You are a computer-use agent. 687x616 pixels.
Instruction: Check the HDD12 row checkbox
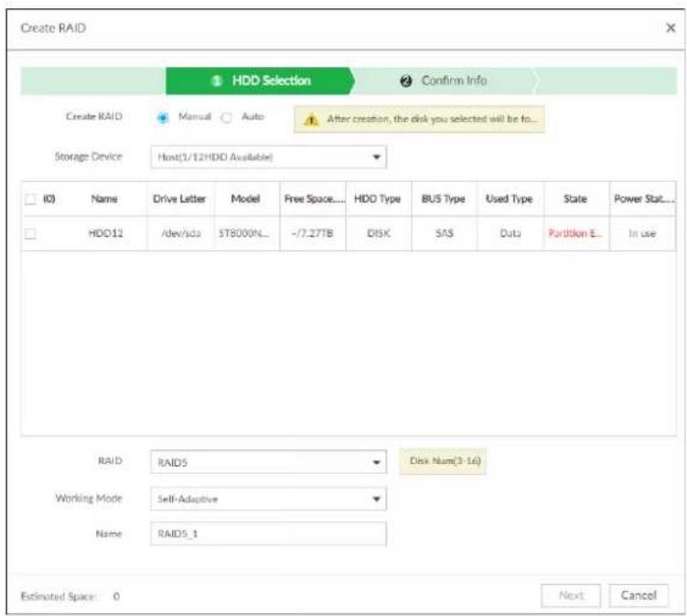[x=30, y=233]
